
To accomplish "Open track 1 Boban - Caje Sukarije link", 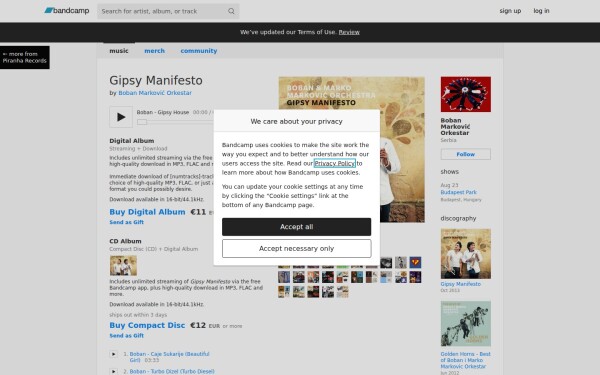I will coord(169,357).
